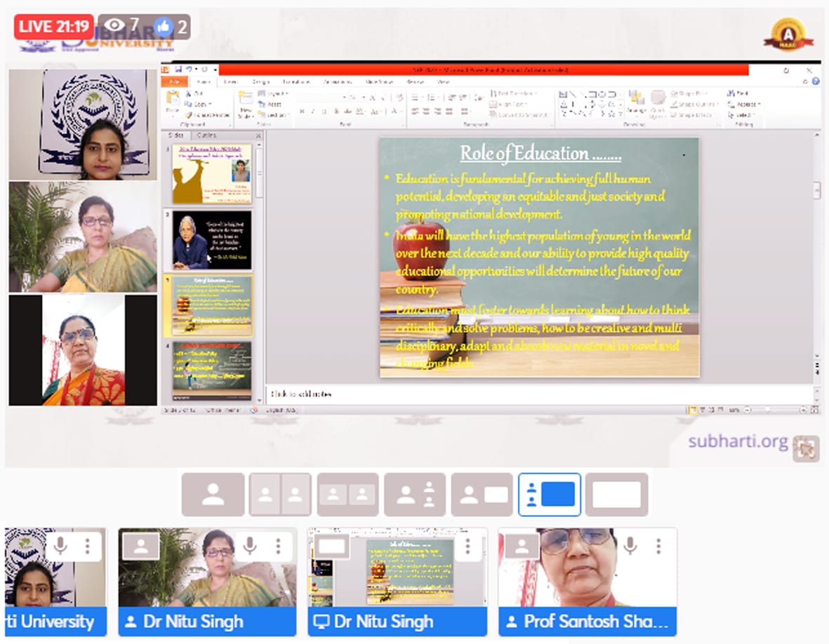Select the Format Painter tool
Screen dimensions: 829x644
click(206, 114)
